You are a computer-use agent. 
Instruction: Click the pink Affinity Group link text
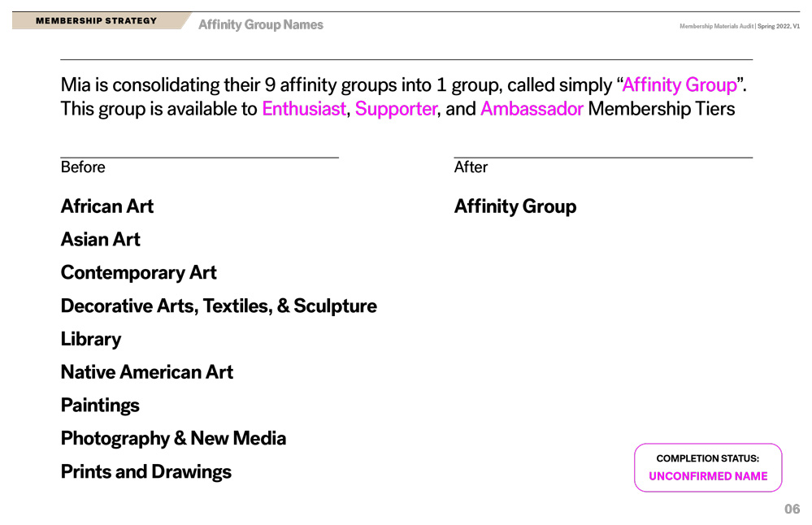679,85
